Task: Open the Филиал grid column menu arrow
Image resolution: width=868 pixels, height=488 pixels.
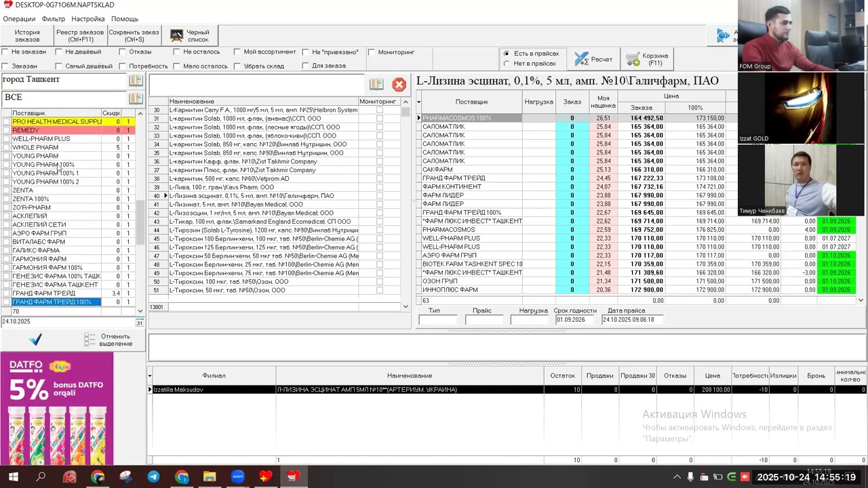Action: 151,375
